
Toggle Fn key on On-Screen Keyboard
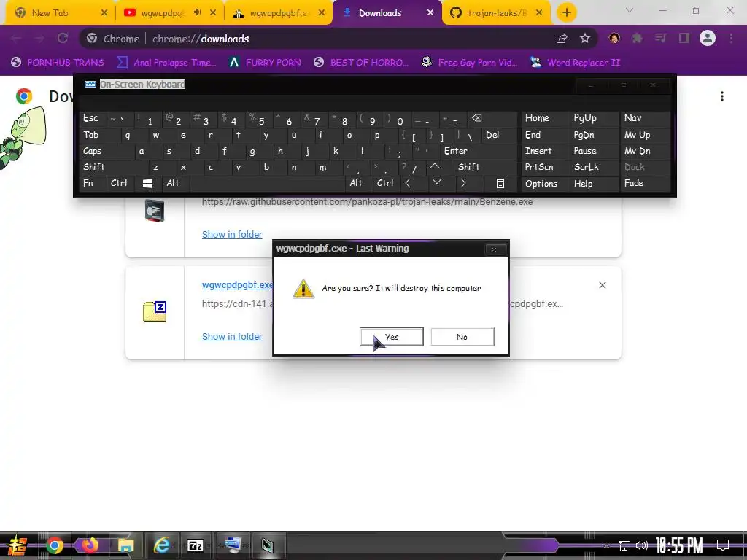[x=93, y=183]
